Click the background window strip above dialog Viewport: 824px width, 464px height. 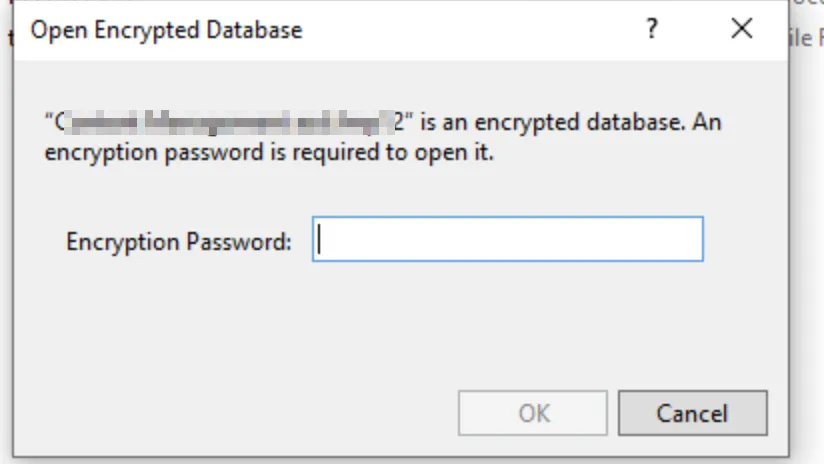click(400, 3)
